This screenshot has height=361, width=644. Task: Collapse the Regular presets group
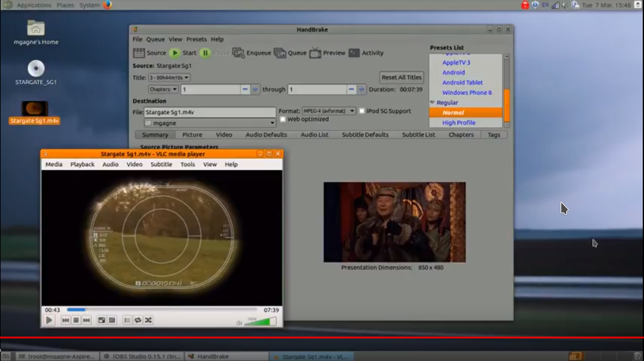pos(432,102)
